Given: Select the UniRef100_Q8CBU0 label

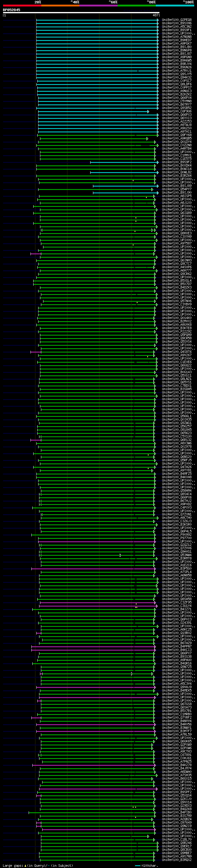Looking at the screenshot, I should click(177, 850).
